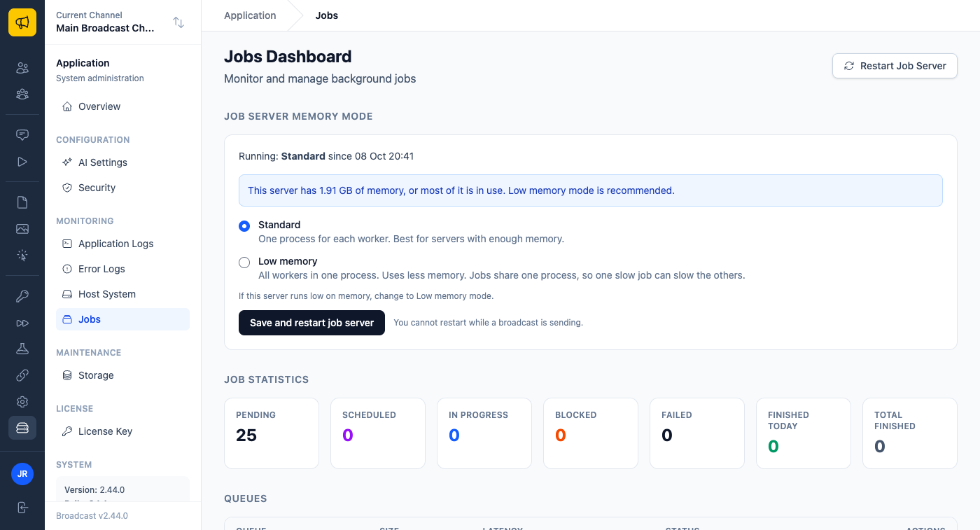Click the Scheduled statistic card

tap(378, 433)
